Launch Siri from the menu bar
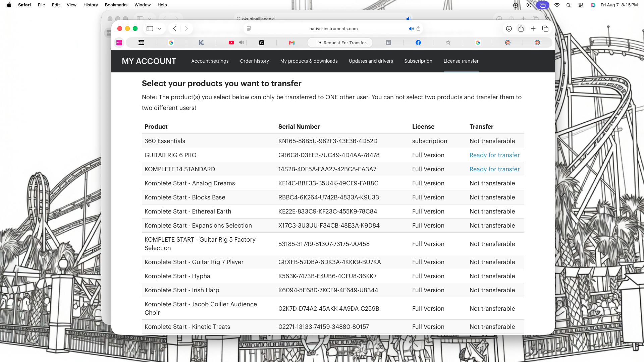The height and width of the screenshot is (362, 644). (x=593, y=5)
